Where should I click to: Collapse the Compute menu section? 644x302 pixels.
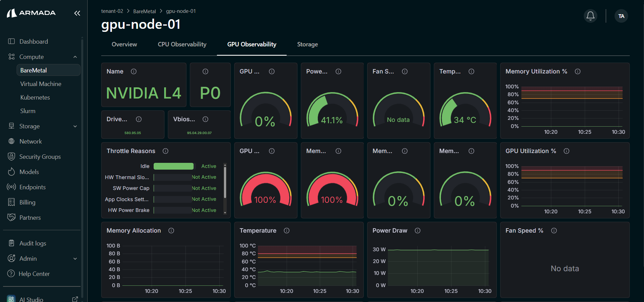click(75, 57)
